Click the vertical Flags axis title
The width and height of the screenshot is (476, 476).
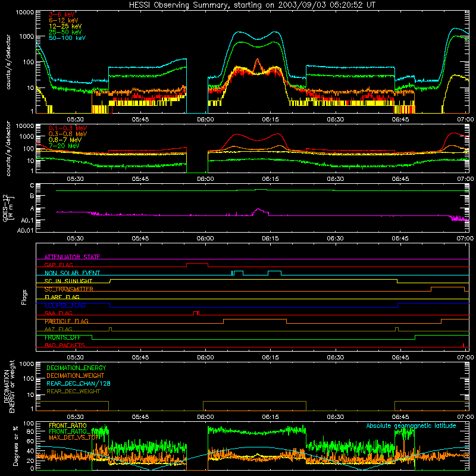click(24, 297)
